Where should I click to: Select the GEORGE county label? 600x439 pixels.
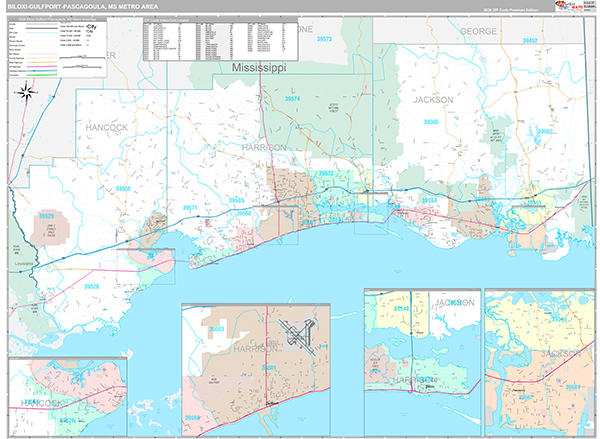[478, 31]
